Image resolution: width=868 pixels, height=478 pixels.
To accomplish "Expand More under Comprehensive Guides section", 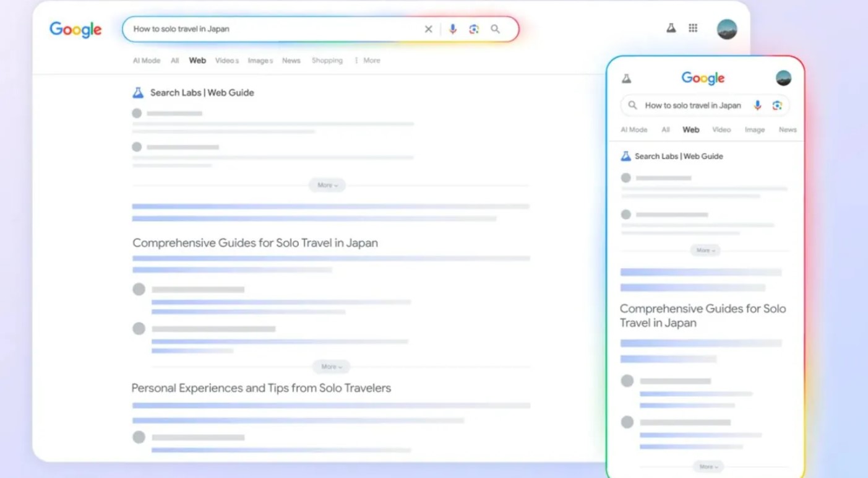I will 331,367.
